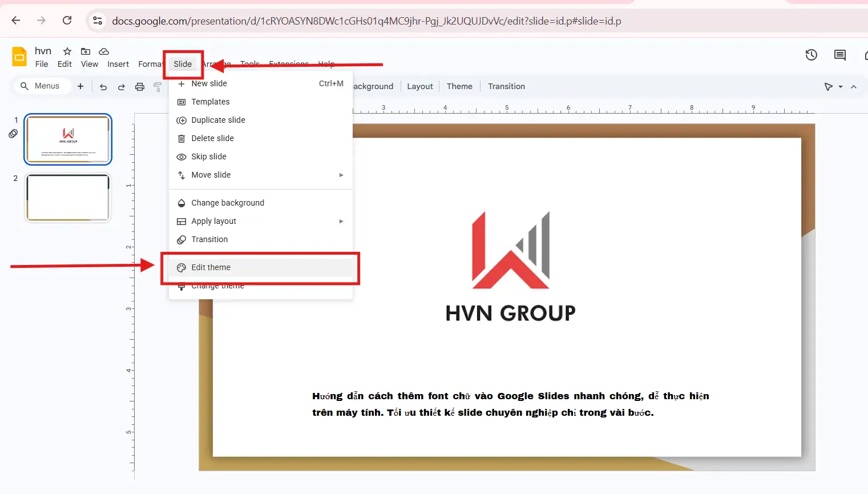This screenshot has height=494, width=868.
Task: Click the Background toolbar button
Action: 373,86
